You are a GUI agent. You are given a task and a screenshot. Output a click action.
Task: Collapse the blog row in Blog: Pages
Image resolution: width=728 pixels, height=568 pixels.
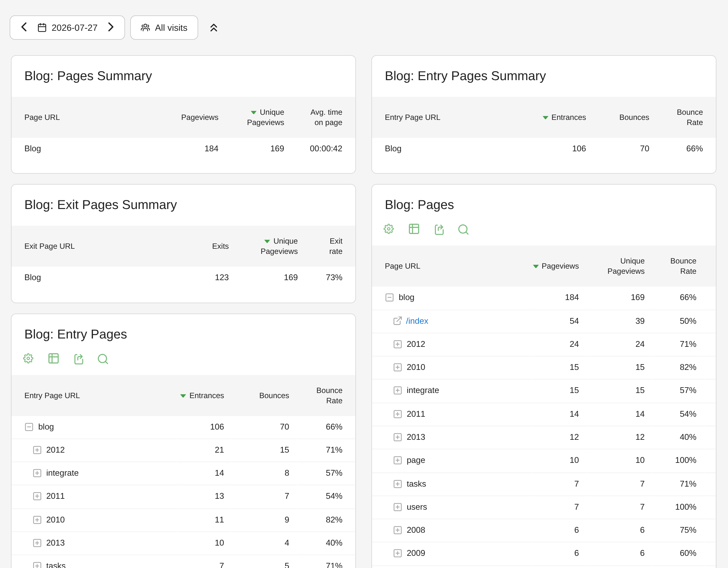click(389, 297)
